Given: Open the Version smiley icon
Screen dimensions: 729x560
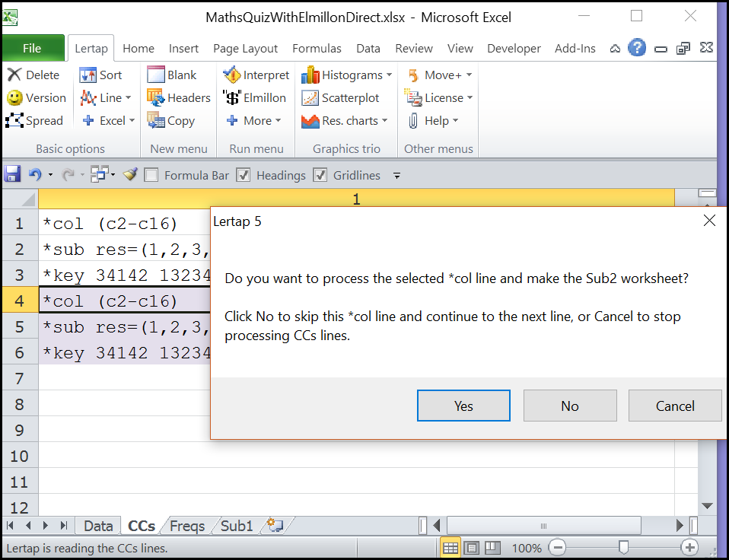Looking at the screenshot, I should click(14, 97).
